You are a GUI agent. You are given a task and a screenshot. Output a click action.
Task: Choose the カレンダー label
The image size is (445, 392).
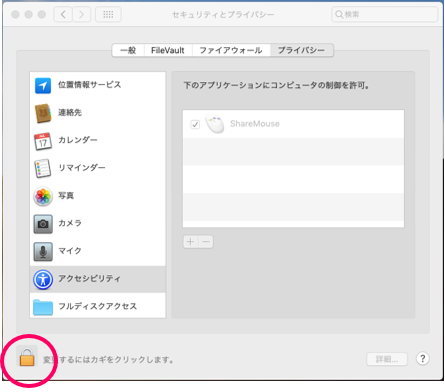point(78,140)
